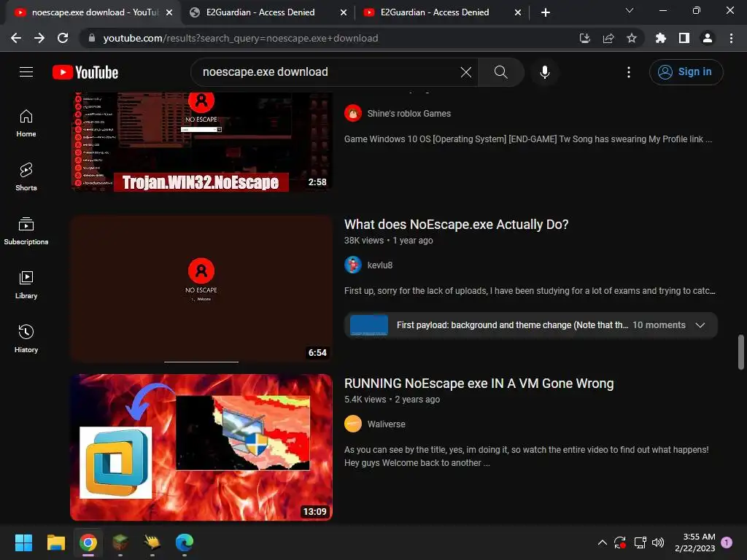The image size is (747, 560).
Task: Run search with the magnifier button
Action: point(500,72)
